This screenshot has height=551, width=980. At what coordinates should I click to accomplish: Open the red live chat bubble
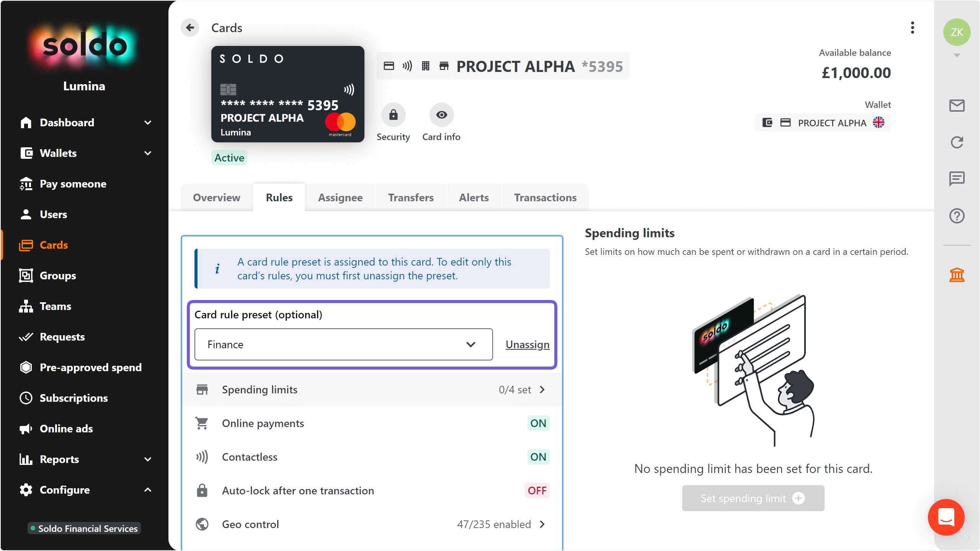[x=946, y=517]
